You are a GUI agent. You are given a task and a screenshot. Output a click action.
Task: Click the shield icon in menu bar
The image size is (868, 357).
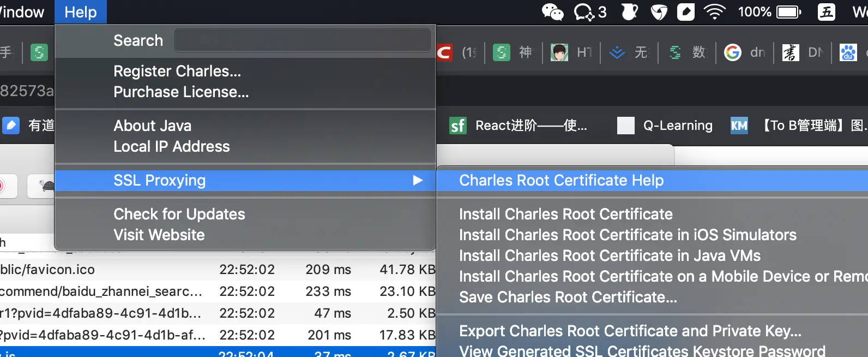click(659, 12)
